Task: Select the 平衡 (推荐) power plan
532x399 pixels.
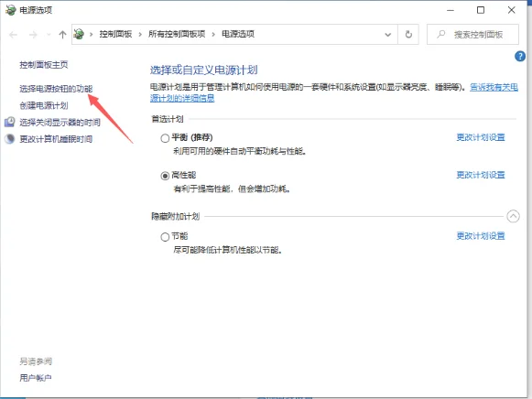Action: coord(165,138)
